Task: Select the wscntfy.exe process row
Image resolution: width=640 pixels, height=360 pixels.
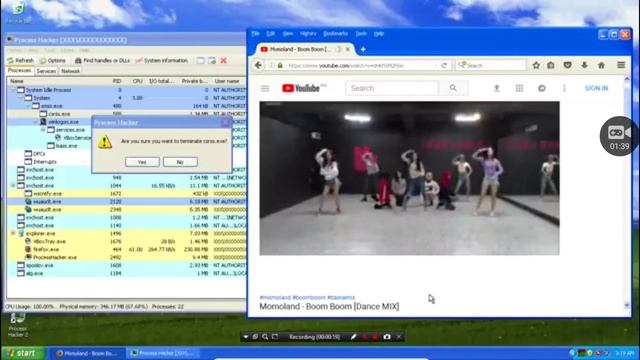Action: 127,193
